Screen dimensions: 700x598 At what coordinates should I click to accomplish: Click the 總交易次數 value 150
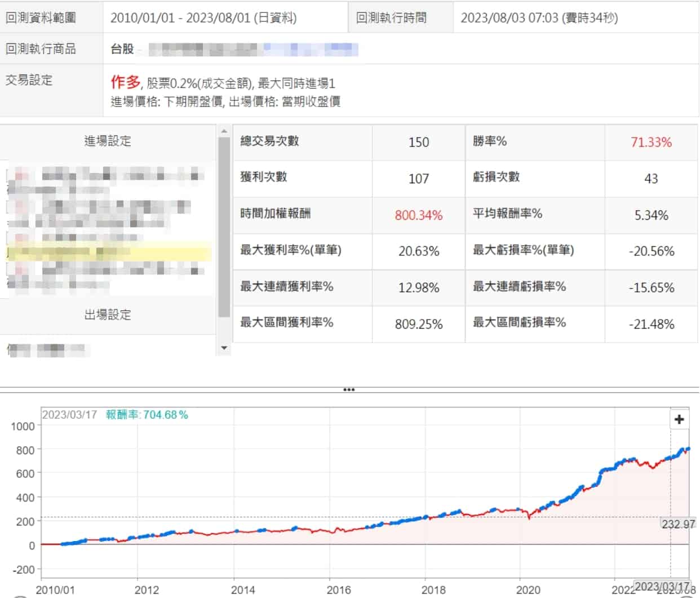[418, 142]
